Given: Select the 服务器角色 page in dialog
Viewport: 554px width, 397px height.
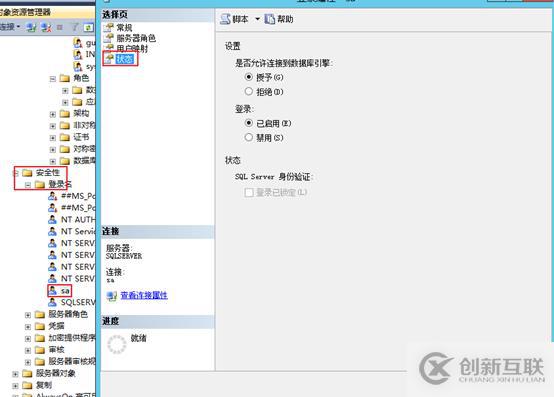Looking at the screenshot, I should tap(136, 38).
